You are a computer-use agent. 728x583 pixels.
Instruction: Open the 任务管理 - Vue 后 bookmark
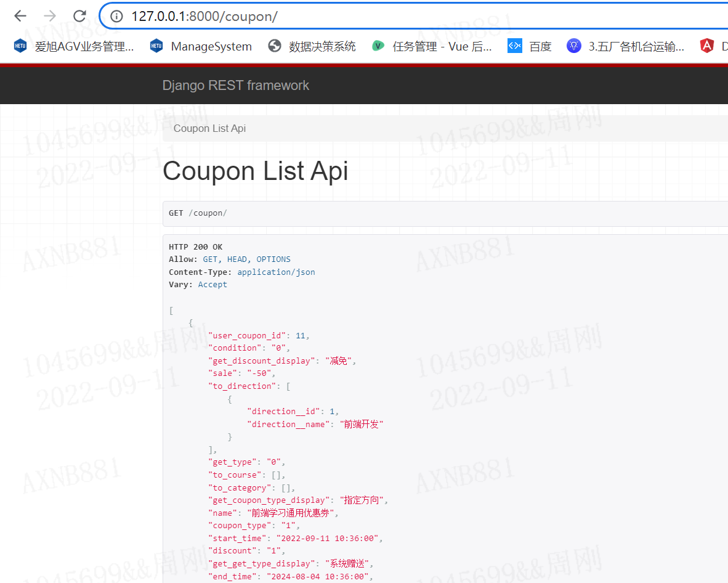click(432, 46)
